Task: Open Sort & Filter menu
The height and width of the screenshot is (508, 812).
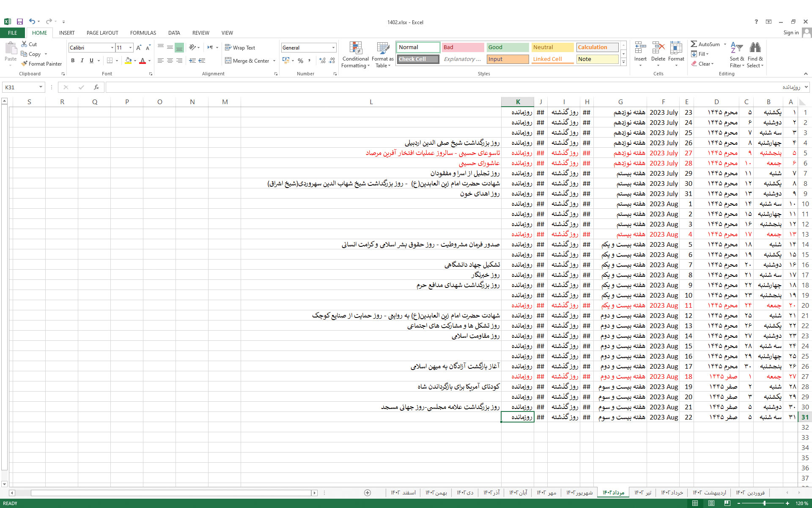Action: (737, 55)
